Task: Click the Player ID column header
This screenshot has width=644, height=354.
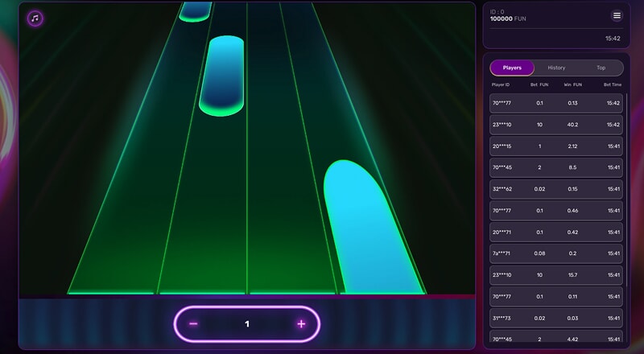Action: tap(501, 84)
